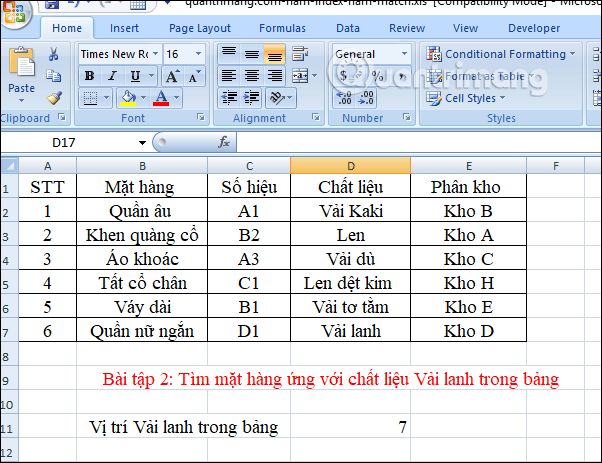
Task: Switch to the Insert tab
Action: [x=124, y=28]
